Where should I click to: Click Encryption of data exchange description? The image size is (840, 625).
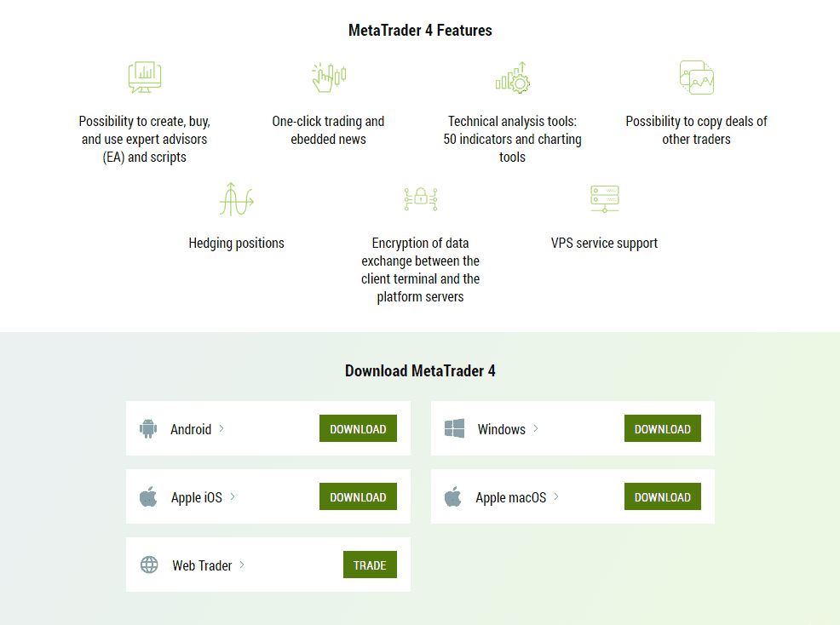[x=421, y=270]
